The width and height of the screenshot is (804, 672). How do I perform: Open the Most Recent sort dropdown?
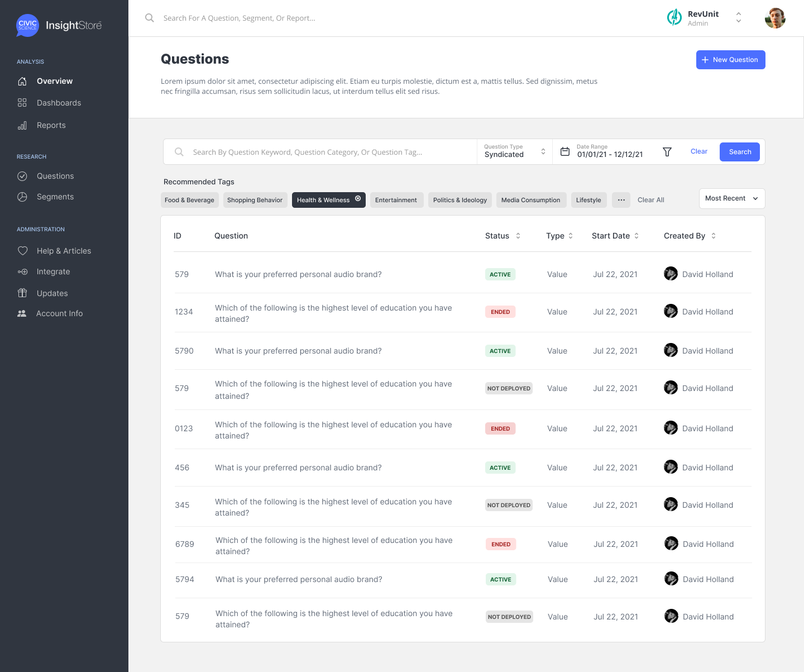coord(732,198)
